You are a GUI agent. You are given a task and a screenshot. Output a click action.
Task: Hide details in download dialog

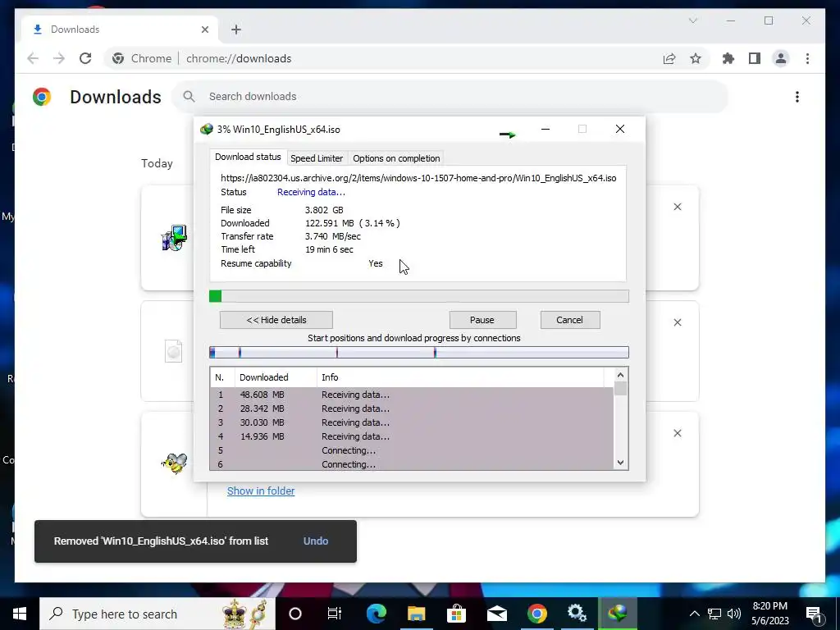tap(276, 320)
